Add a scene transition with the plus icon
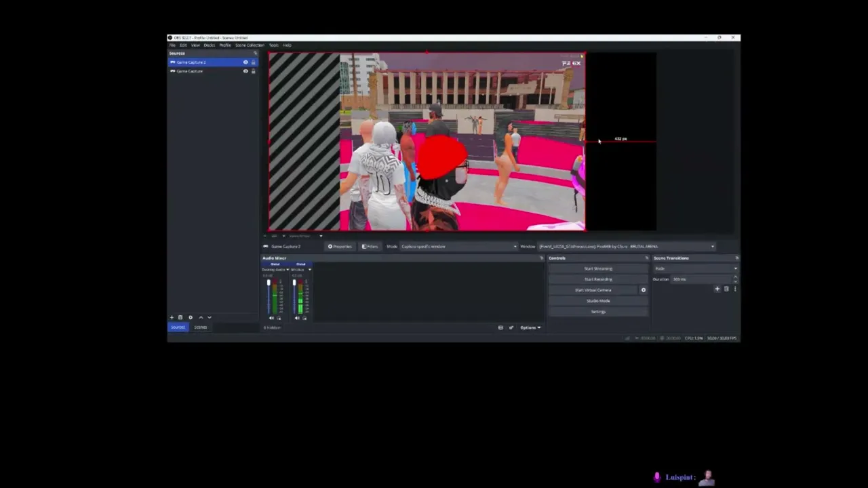 pos(717,289)
